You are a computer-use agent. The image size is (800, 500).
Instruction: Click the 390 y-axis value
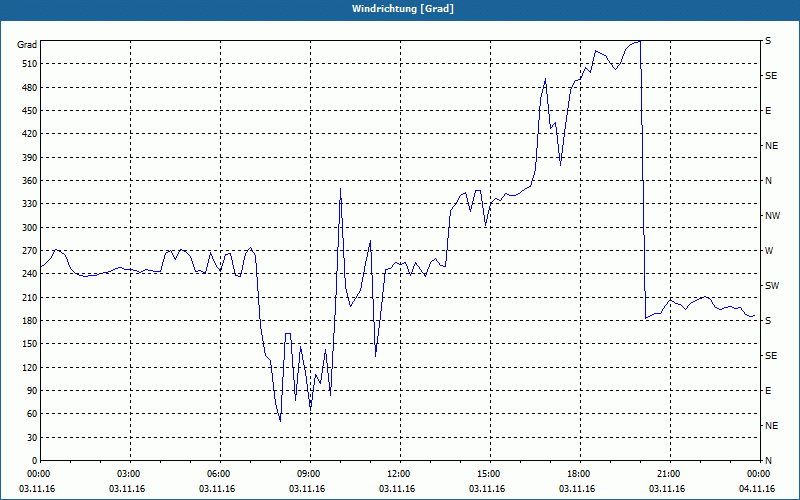tap(30, 158)
